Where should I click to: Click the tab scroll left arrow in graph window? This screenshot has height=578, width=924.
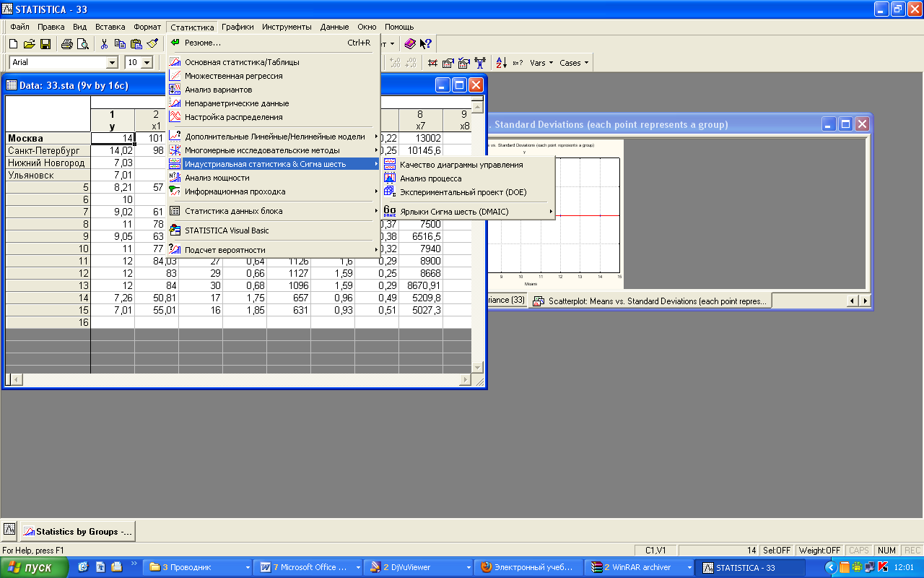[x=853, y=301]
